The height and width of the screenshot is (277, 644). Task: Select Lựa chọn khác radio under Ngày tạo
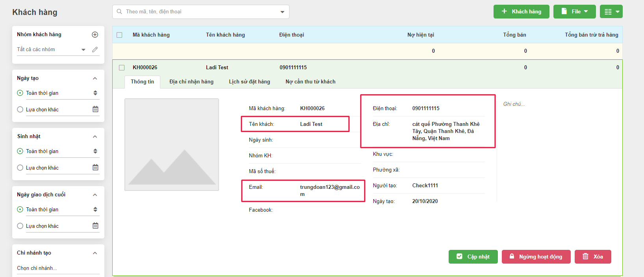[20, 109]
